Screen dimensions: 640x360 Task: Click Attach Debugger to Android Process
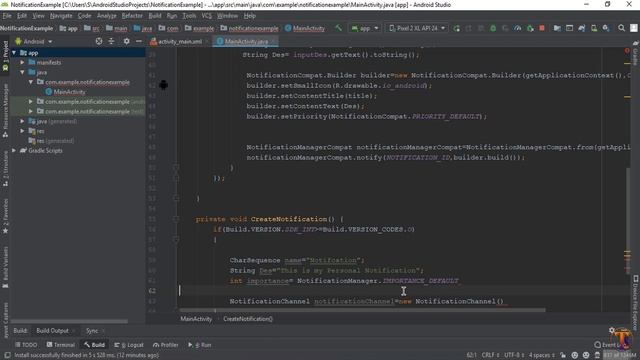coord(530,28)
